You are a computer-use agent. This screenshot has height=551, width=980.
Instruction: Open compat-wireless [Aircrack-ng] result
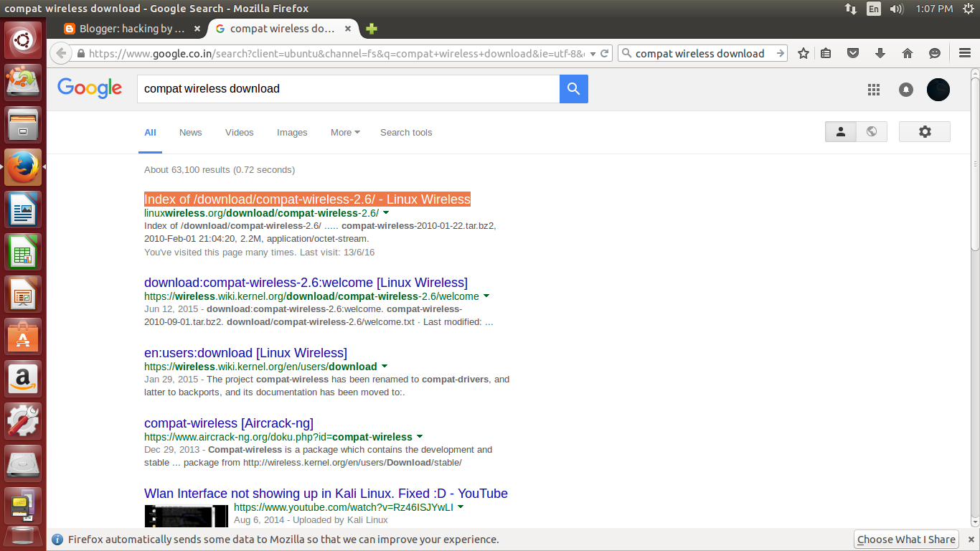pyautogui.click(x=229, y=423)
